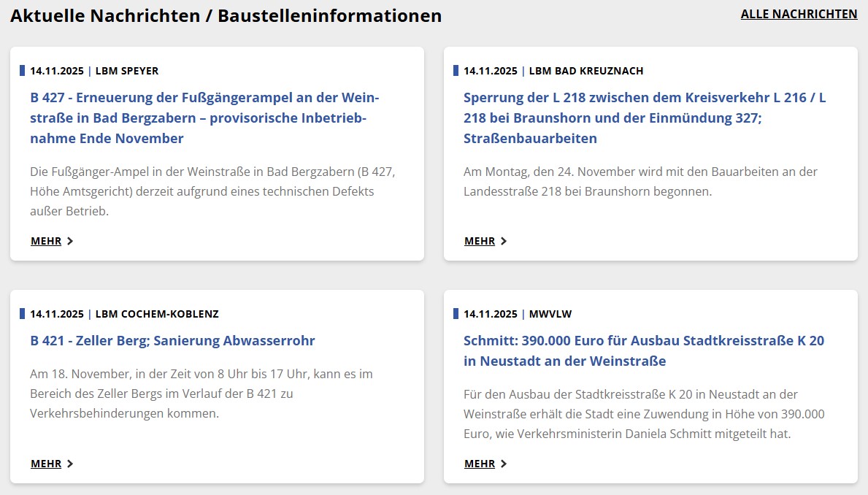The width and height of the screenshot is (868, 495).
Task: Click the blue marker bar before MWVLW date
Action: coord(456,314)
